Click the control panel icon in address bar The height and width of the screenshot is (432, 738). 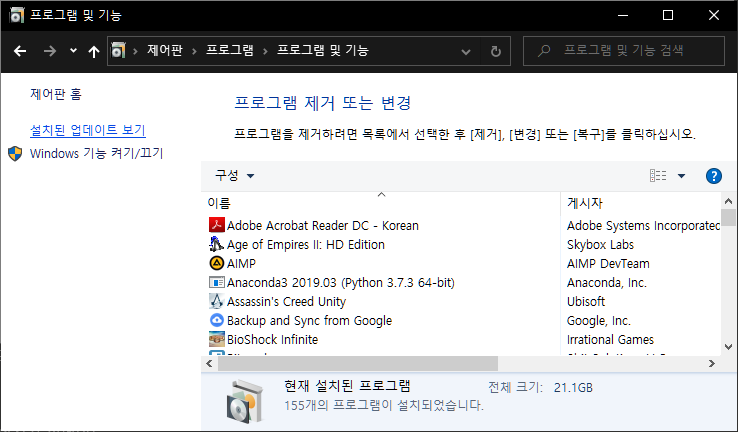click(x=118, y=50)
